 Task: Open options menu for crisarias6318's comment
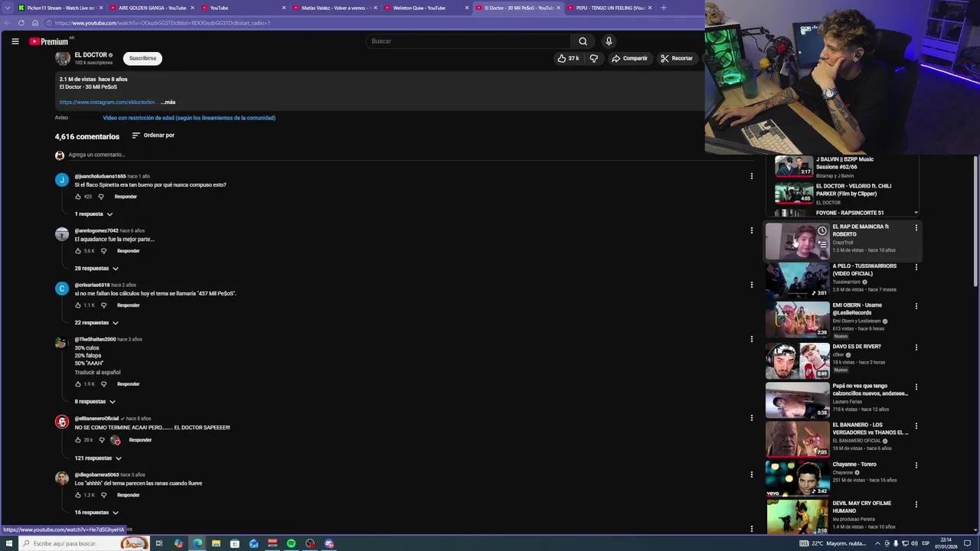751,285
